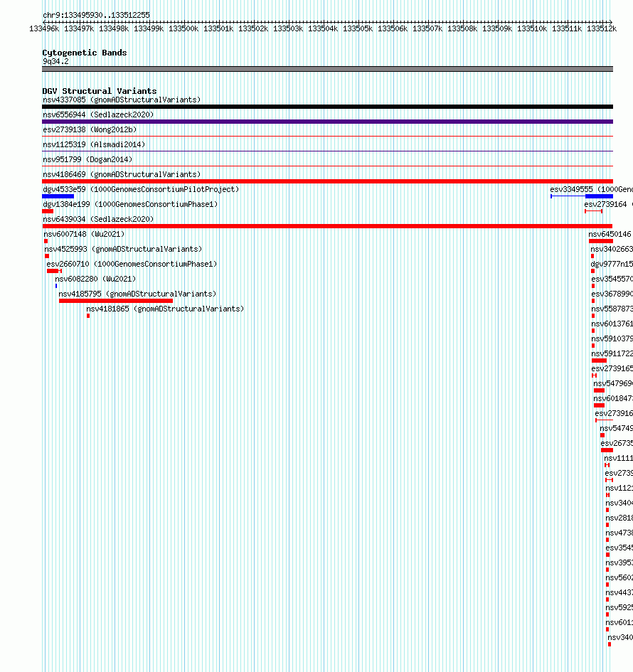Click the 133500k ruler tick label
This screenshot has width=633, height=672.
(183, 28)
